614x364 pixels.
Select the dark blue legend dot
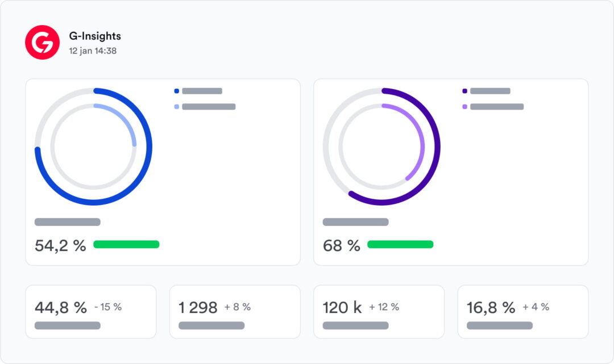coord(177,91)
